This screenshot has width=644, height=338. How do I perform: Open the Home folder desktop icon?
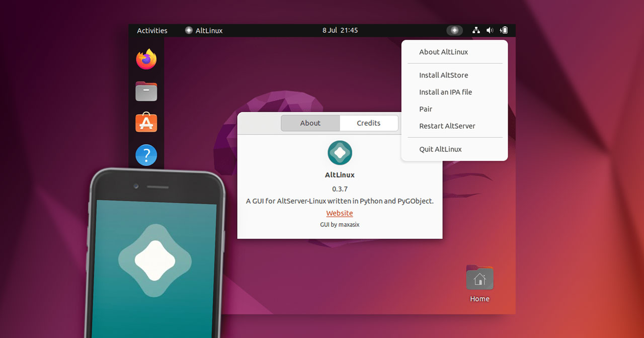click(479, 283)
